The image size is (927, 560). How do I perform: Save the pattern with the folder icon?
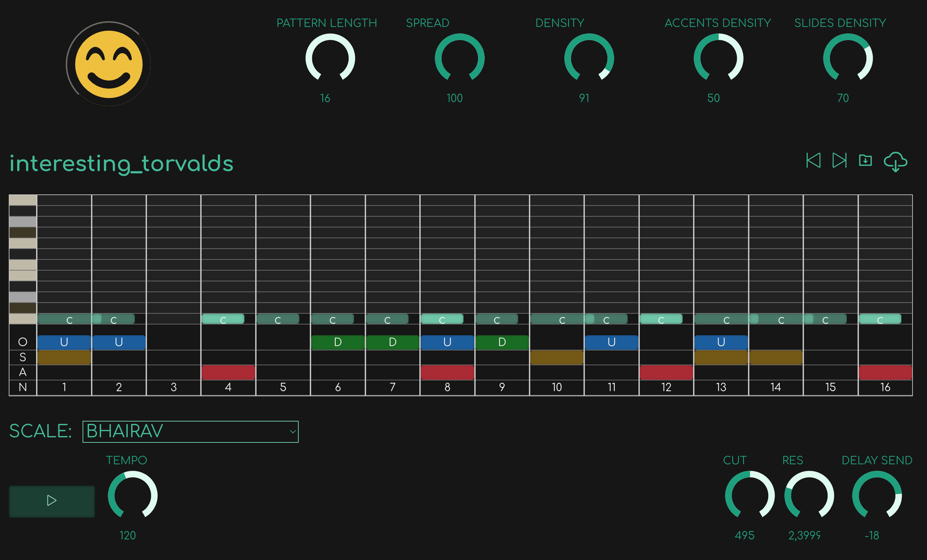click(865, 161)
